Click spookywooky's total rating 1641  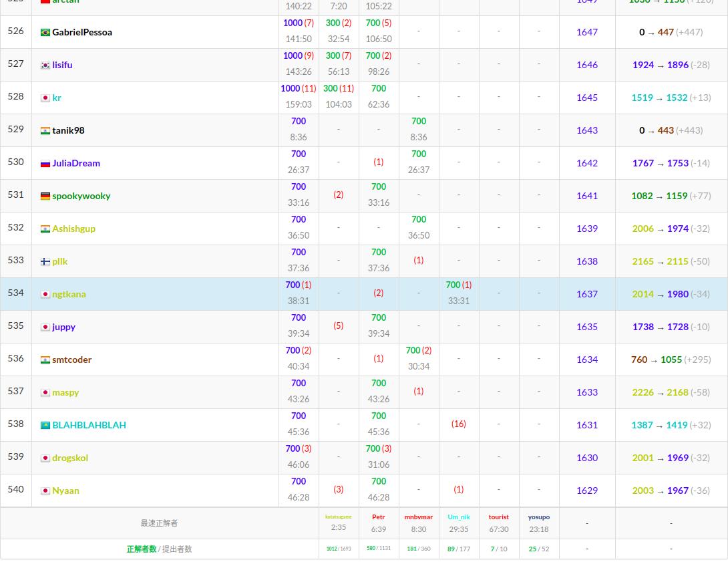point(587,195)
